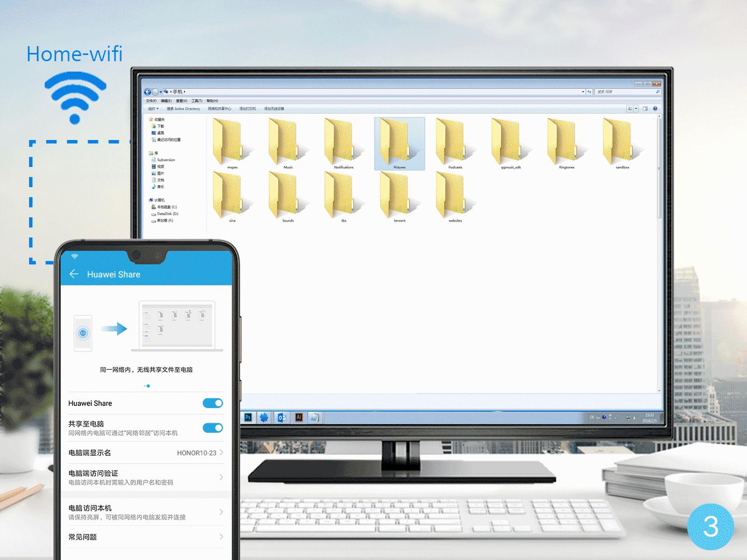Select the Pictures folder
The image size is (747, 560).
click(x=399, y=143)
